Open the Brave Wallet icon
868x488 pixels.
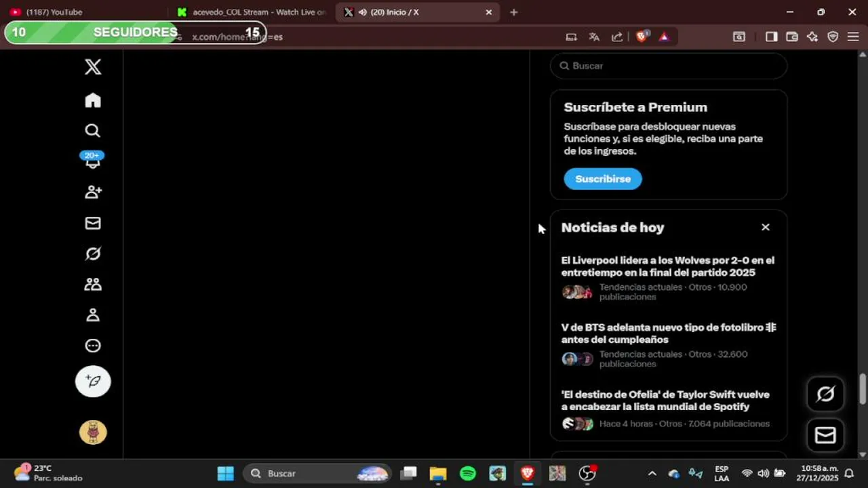pos(791,37)
